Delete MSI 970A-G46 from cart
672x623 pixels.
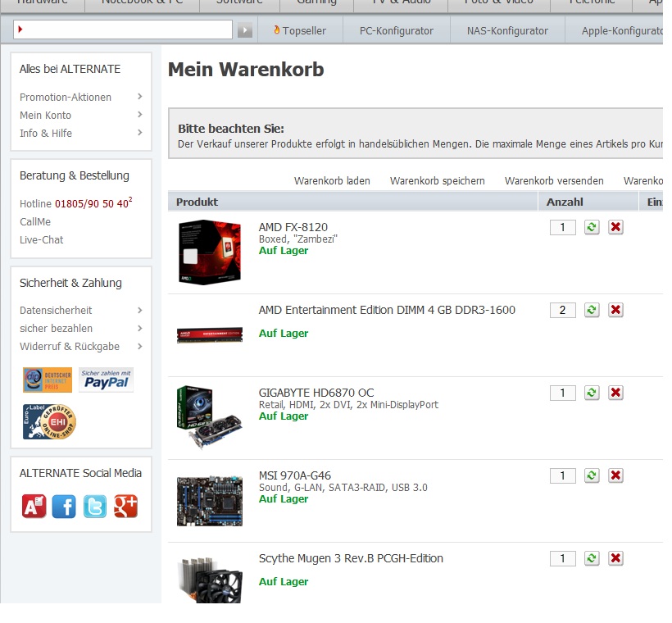(x=615, y=475)
